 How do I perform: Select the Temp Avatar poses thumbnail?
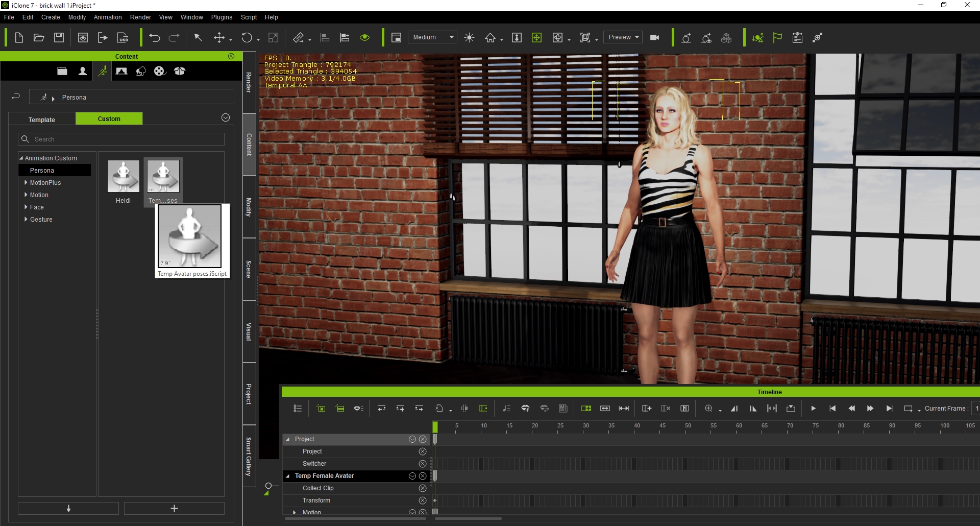163,176
